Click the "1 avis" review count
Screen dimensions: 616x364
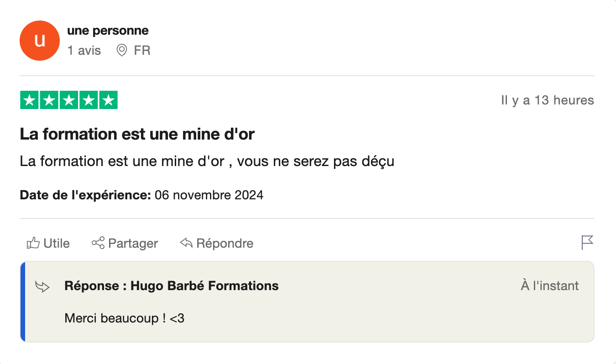84,50
